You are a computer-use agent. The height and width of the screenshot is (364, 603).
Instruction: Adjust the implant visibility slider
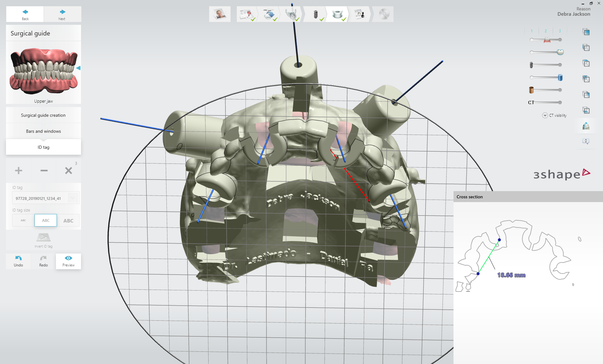click(x=546, y=65)
